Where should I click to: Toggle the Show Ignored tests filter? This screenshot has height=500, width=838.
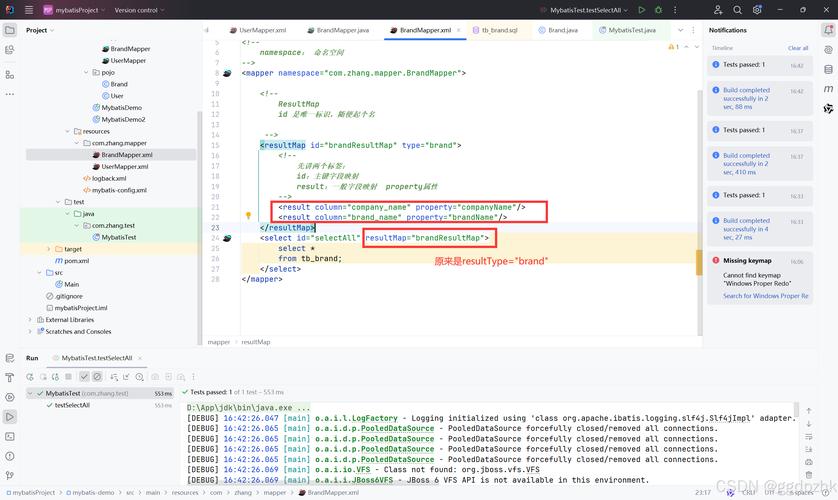pyautogui.click(x=97, y=376)
